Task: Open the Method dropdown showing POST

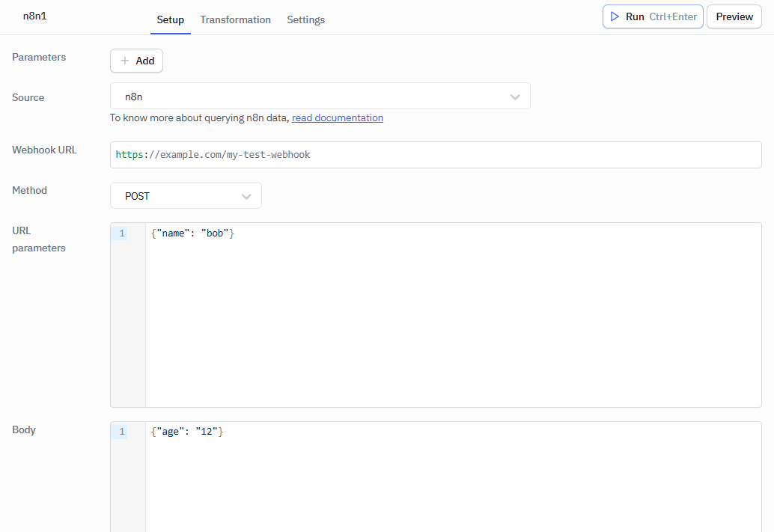Action: coord(186,195)
